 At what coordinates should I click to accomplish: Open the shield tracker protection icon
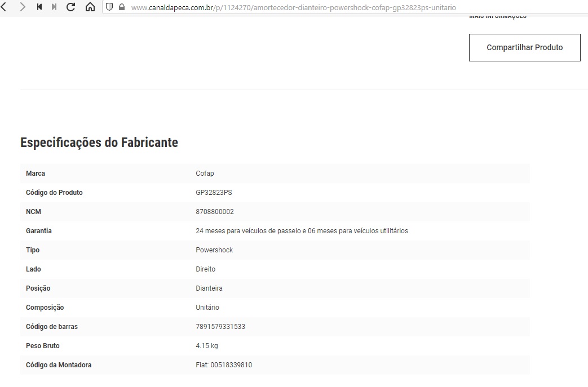pyautogui.click(x=109, y=7)
